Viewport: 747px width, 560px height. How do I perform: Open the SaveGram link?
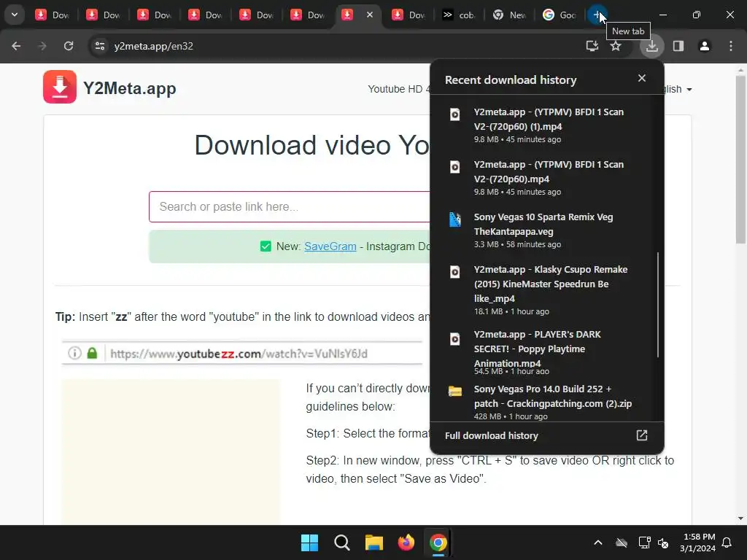point(330,246)
